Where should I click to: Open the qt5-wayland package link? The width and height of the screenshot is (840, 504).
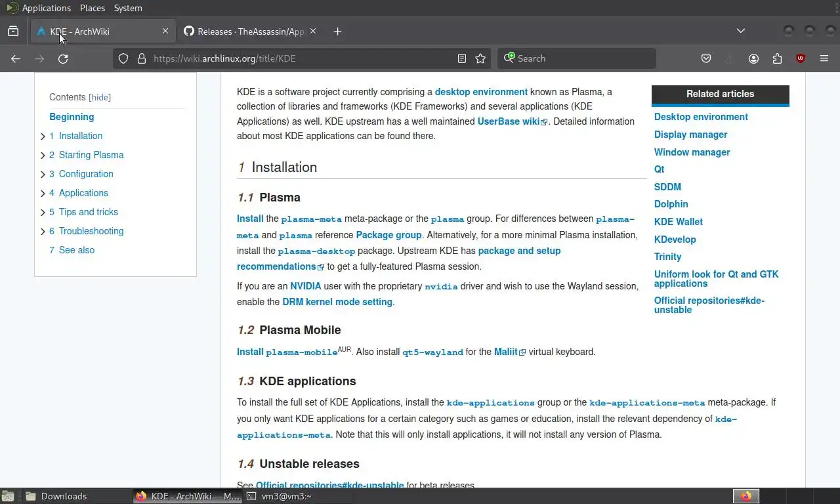click(432, 352)
